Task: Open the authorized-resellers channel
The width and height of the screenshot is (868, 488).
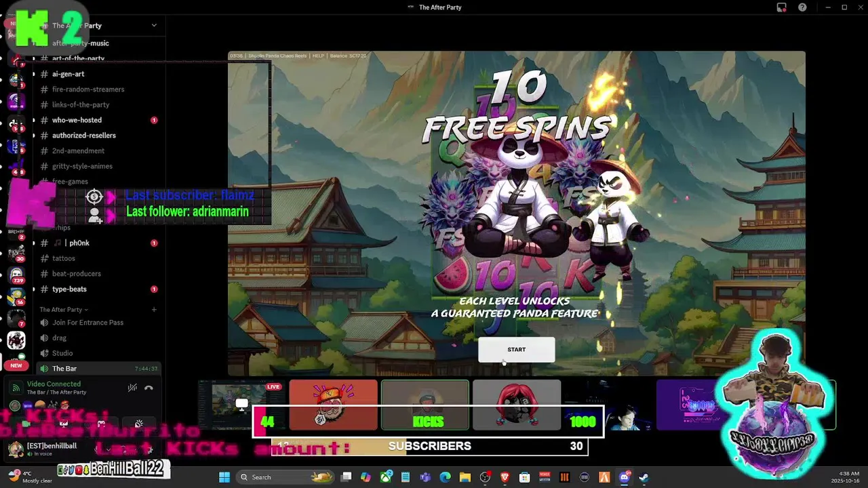Action: point(83,136)
